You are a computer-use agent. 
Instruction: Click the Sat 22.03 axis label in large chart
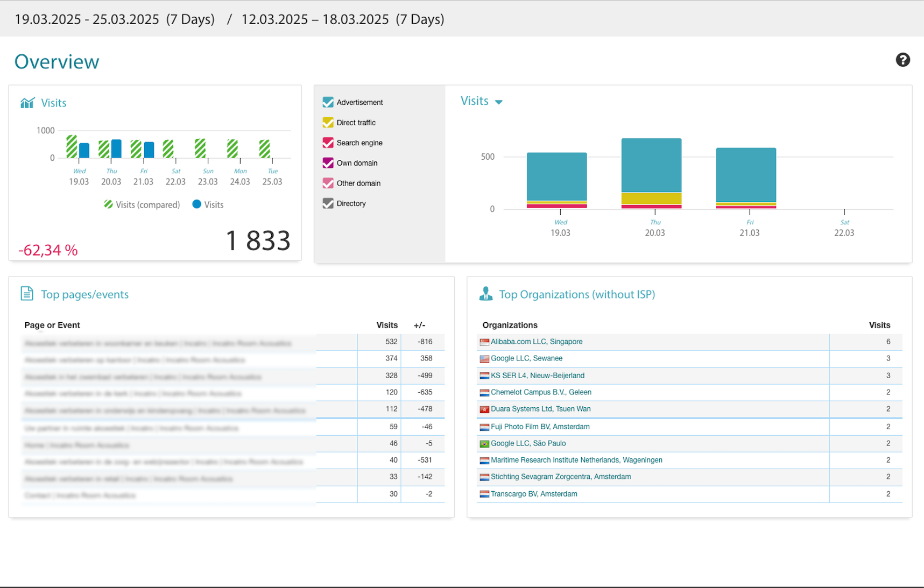[x=844, y=228]
